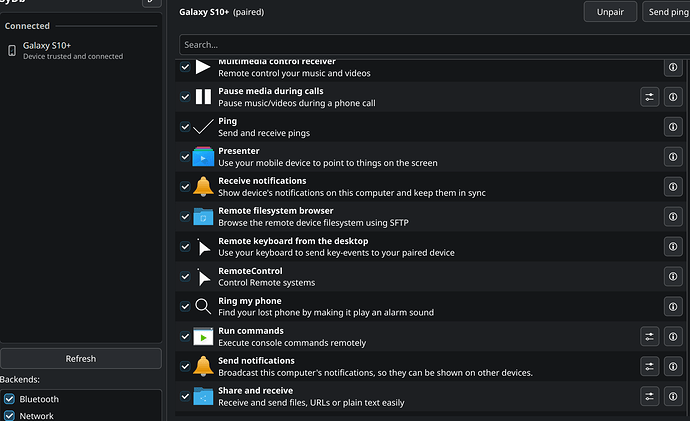Disable the Ping plugin checkbox

point(185,127)
